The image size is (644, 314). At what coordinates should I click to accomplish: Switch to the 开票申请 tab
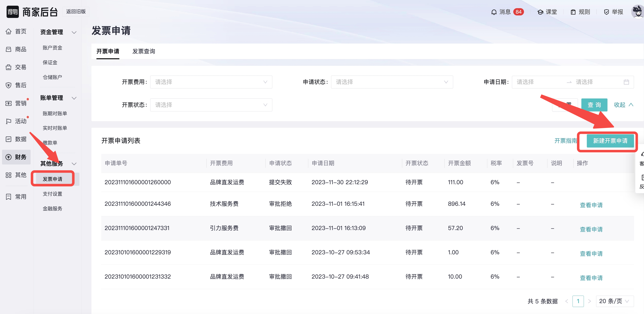point(108,51)
